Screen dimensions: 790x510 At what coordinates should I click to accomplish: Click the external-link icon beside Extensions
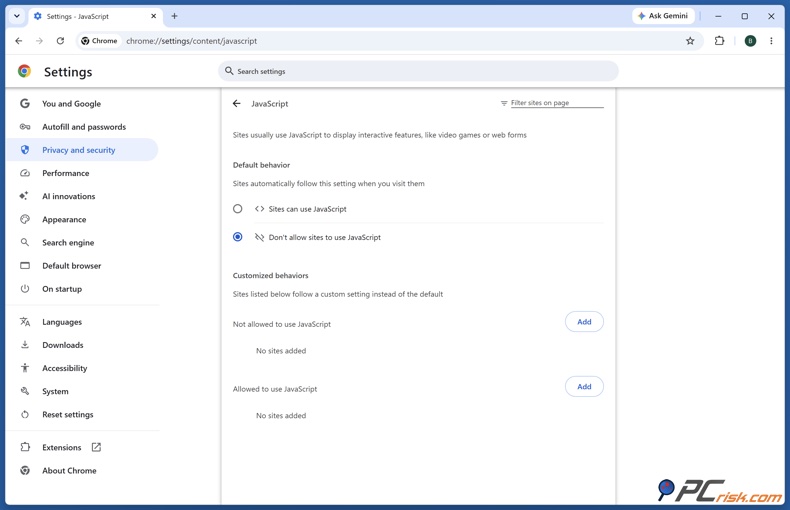click(x=96, y=447)
